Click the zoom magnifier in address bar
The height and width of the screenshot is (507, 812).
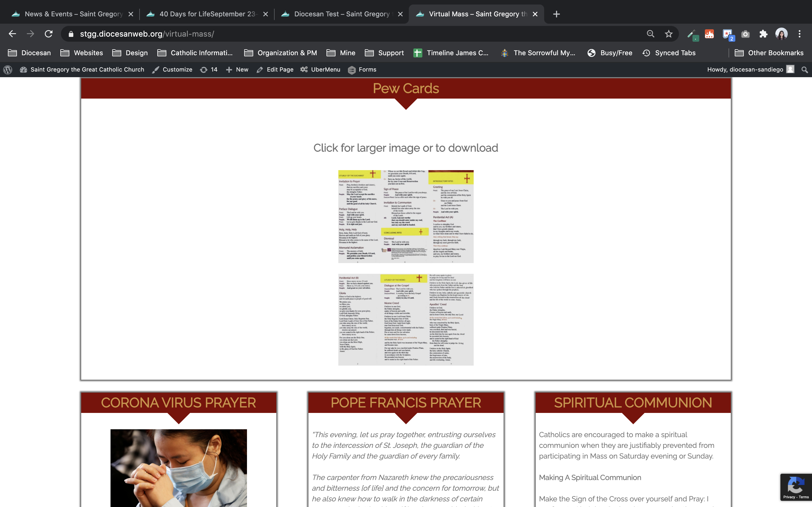point(650,34)
